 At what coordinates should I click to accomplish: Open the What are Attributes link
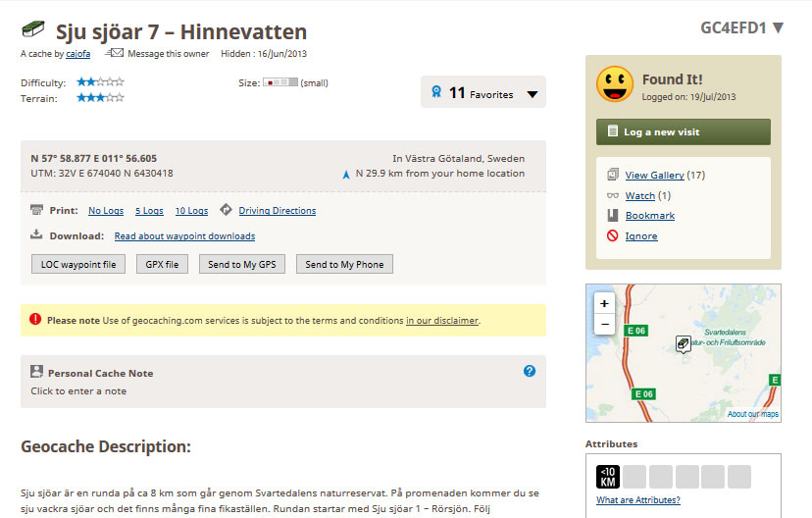click(x=637, y=500)
